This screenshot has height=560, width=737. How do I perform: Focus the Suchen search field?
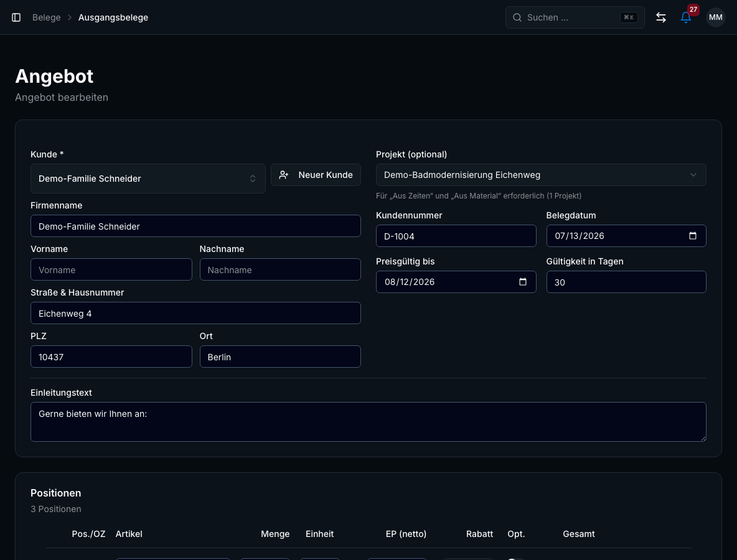(575, 17)
